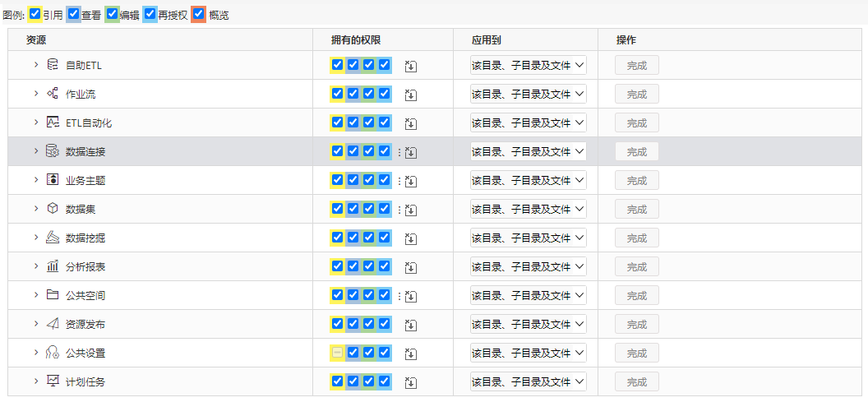Toggle the partially checked 引用 checkbox for 公共设置

337,352
